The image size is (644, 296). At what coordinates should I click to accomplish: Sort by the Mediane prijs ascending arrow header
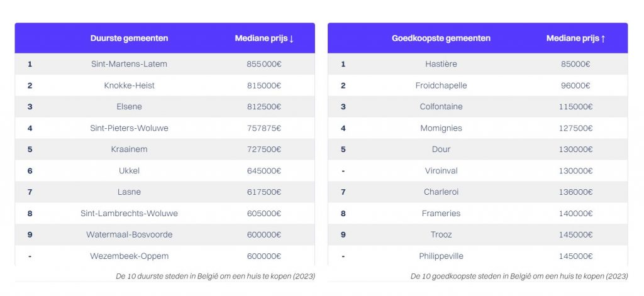[575, 38]
